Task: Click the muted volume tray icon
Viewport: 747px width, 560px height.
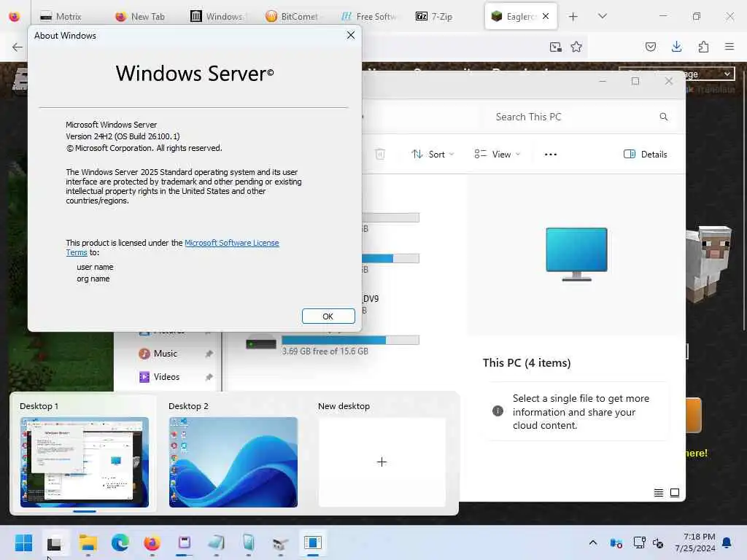Action: coord(658,542)
